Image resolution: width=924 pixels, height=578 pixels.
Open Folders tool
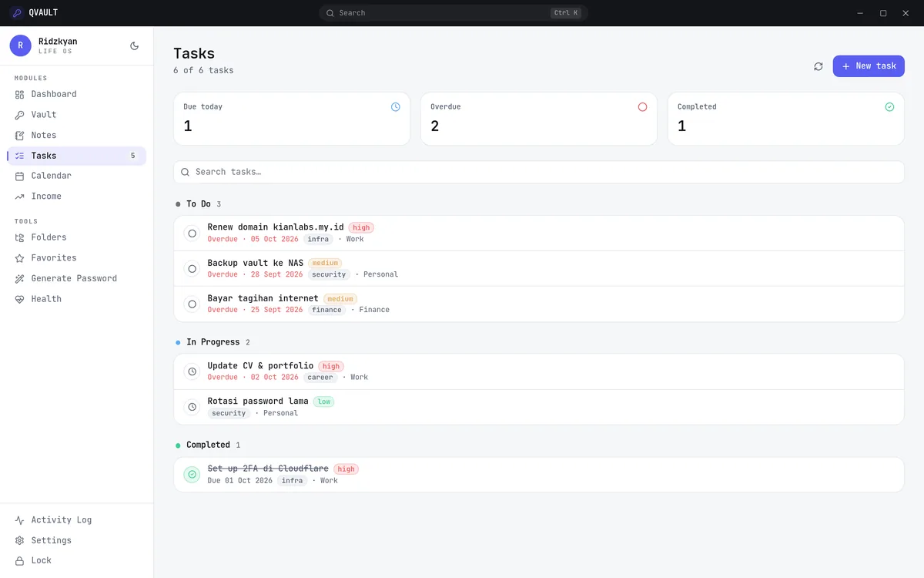tap(77, 237)
